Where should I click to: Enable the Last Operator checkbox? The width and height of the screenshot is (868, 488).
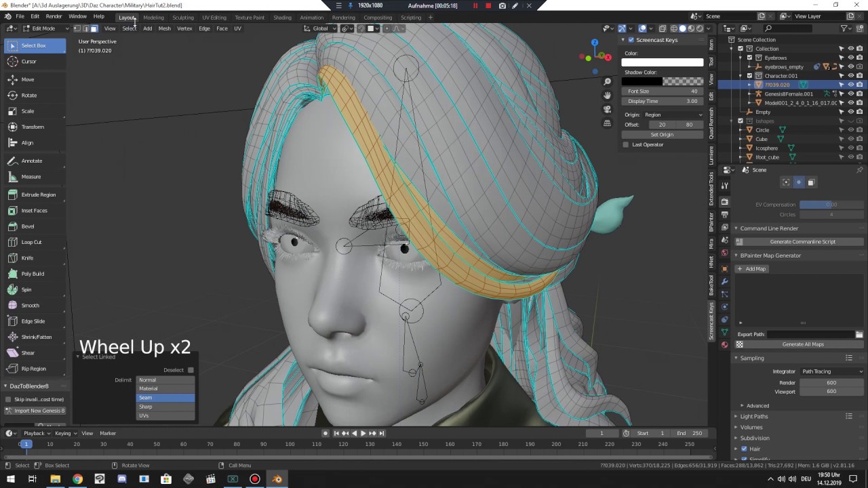click(626, 144)
